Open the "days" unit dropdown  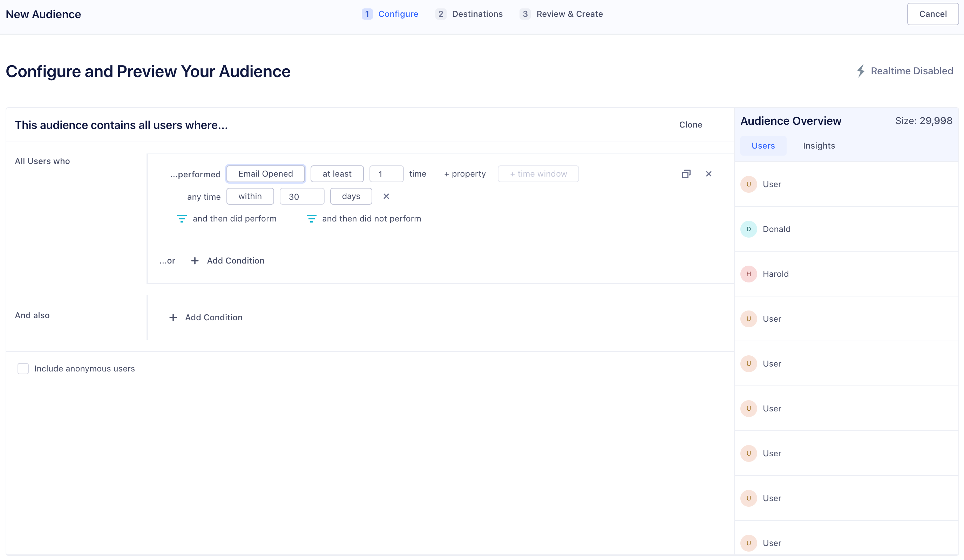coord(351,196)
